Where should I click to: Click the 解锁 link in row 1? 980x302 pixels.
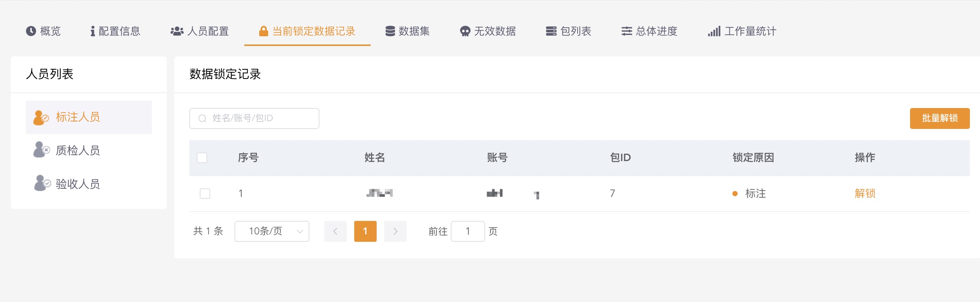point(865,194)
